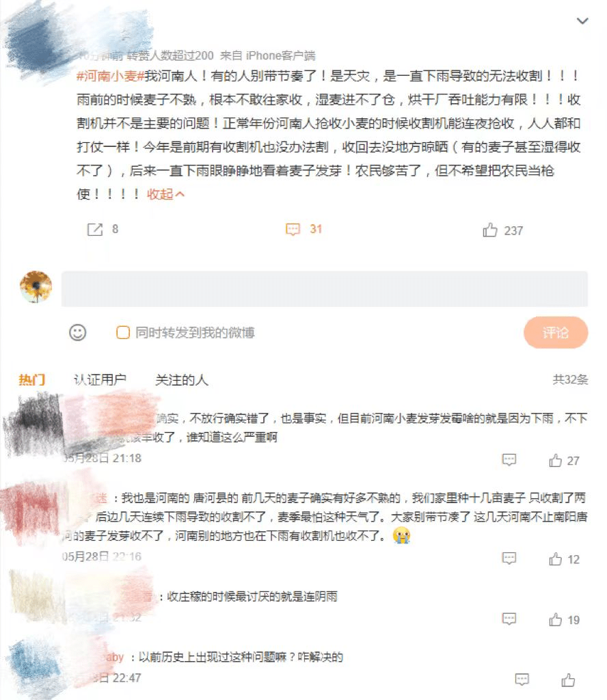This screenshot has height=700, width=607.
Task: Enable 同时转发到我的微博 checkbox
Action: [123, 333]
